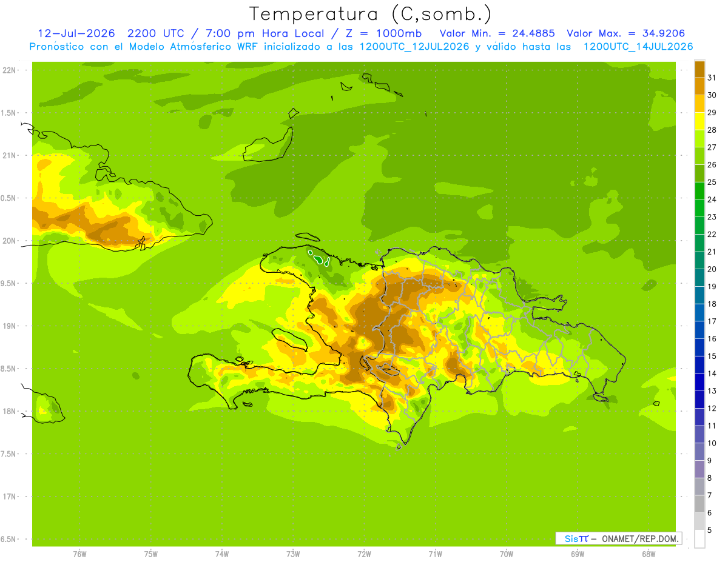This screenshot has width=728, height=562.
Task: Click the 71W longitude axis label
Action: pyautogui.click(x=435, y=554)
